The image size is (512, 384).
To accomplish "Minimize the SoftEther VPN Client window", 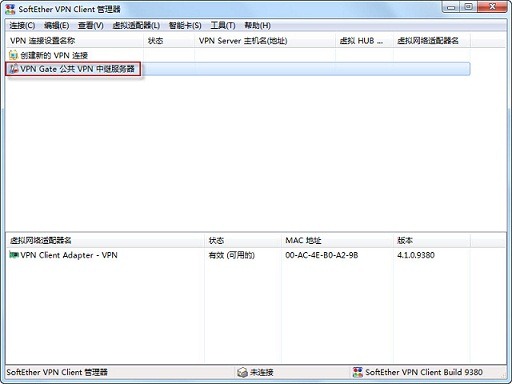I will coord(451,7).
